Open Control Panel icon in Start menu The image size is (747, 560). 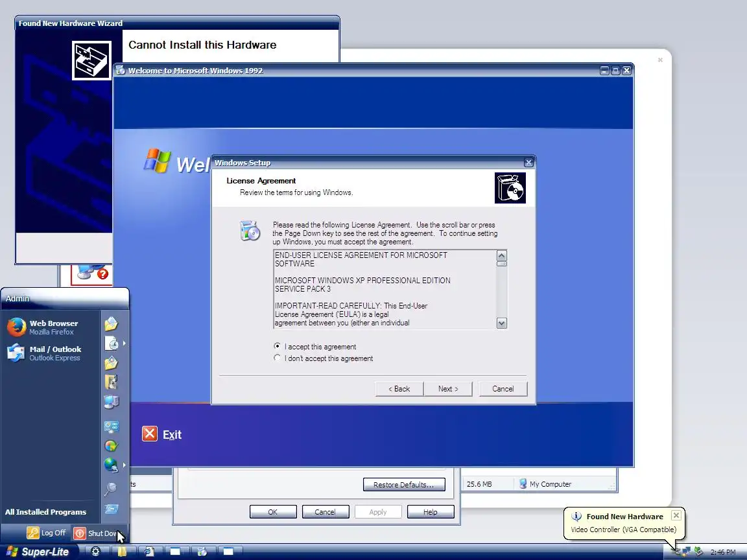tap(111, 426)
